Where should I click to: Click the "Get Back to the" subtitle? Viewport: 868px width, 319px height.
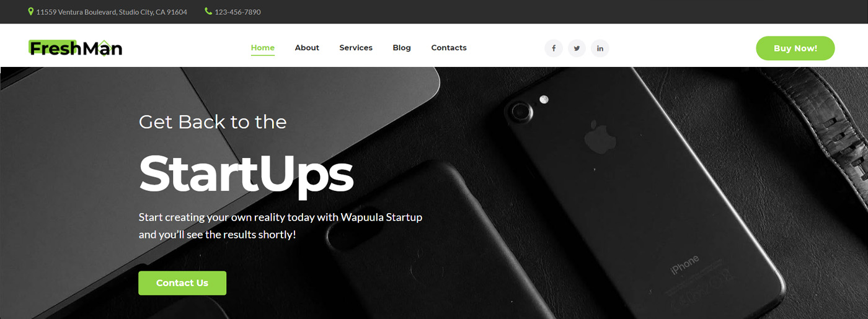(213, 121)
